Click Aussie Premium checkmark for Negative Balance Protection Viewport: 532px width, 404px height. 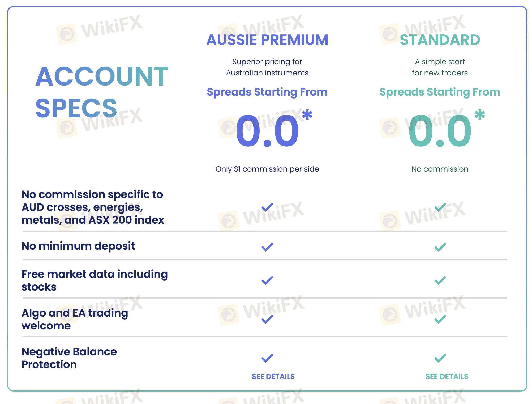pos(267,358)
